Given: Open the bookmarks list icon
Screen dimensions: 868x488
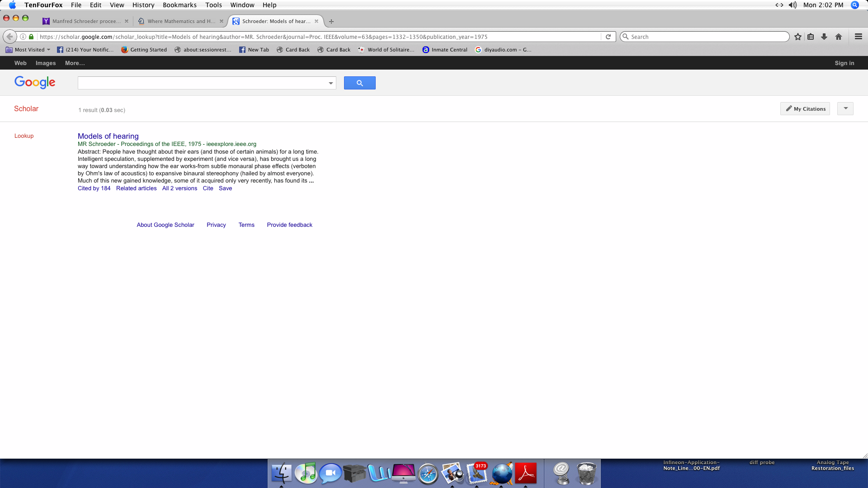Looking at the screenshot, I should (x=811, y=37).
